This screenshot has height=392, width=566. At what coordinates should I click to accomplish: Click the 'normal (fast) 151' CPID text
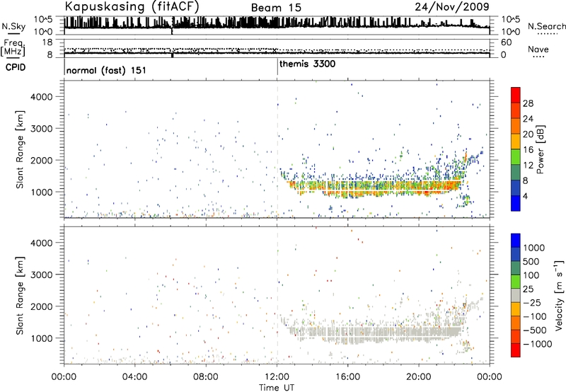tap(106, 70)
